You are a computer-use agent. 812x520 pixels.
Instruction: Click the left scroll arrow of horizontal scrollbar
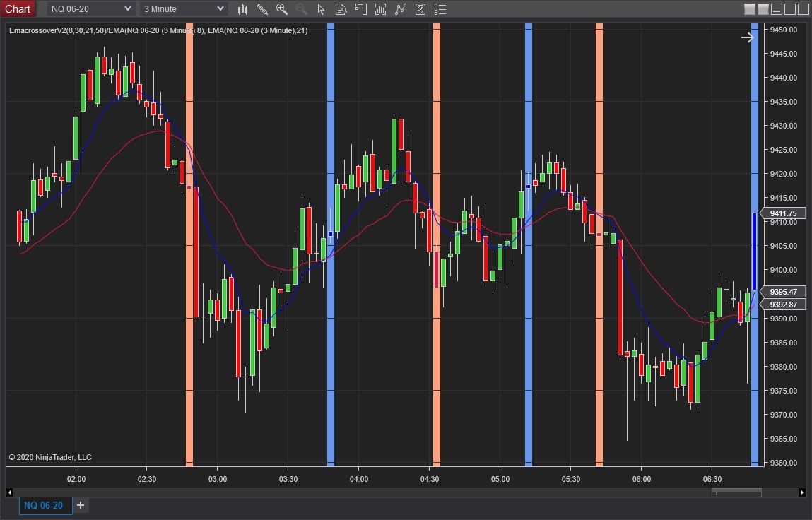click(x=8, y=492)
